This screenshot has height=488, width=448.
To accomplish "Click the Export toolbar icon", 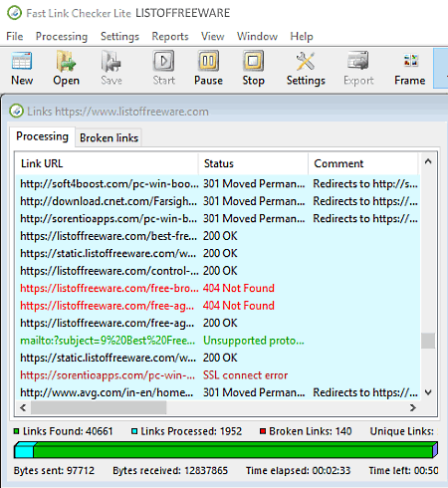I will [x=358, y=61].
